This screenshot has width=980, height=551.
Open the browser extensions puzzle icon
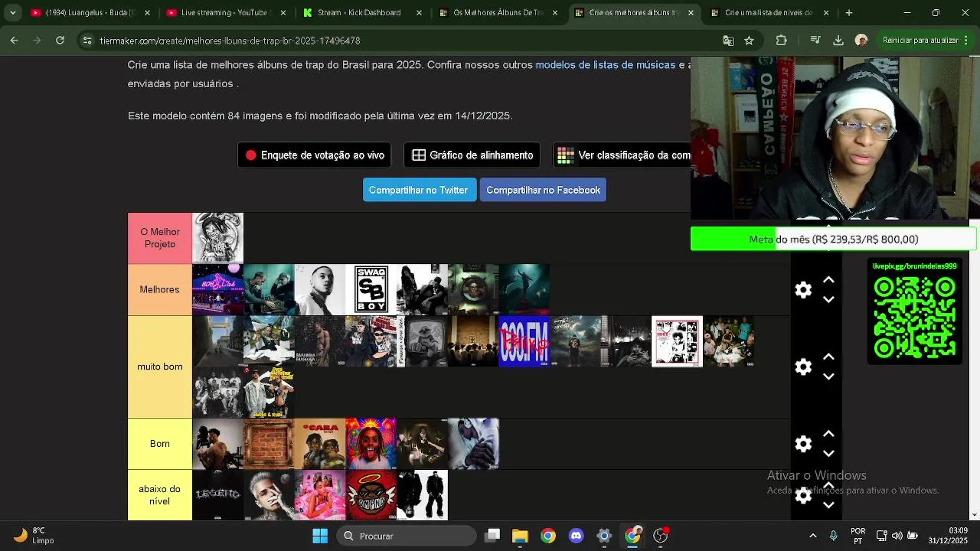[781, 41]
